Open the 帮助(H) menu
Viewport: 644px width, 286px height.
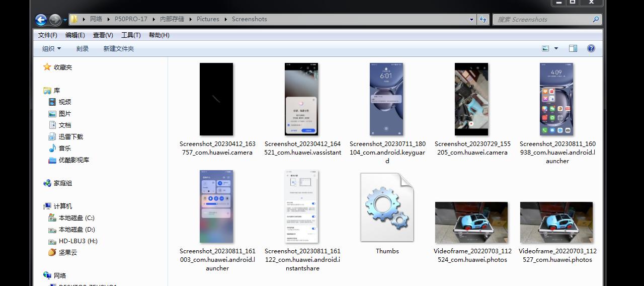(x=159, y=35)
